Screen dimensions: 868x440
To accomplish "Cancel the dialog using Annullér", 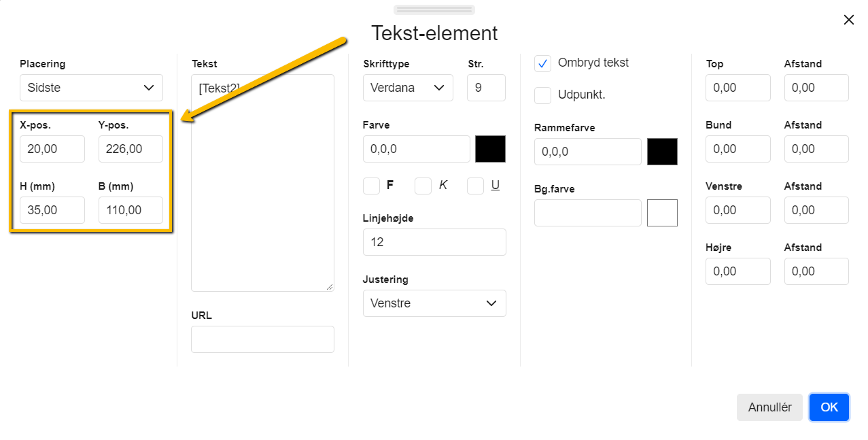I will (769, 407).
